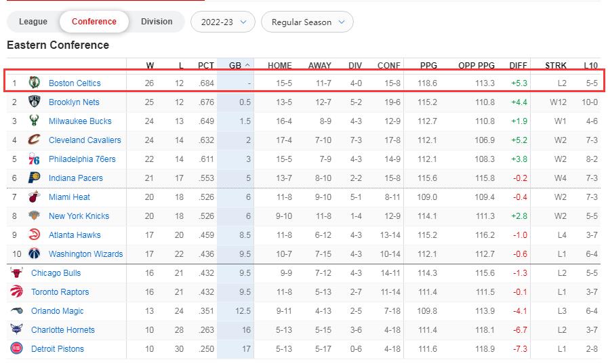The image size is (608, 364).
Task: Select the Conference tab
Action: click(x=94, y=22)
